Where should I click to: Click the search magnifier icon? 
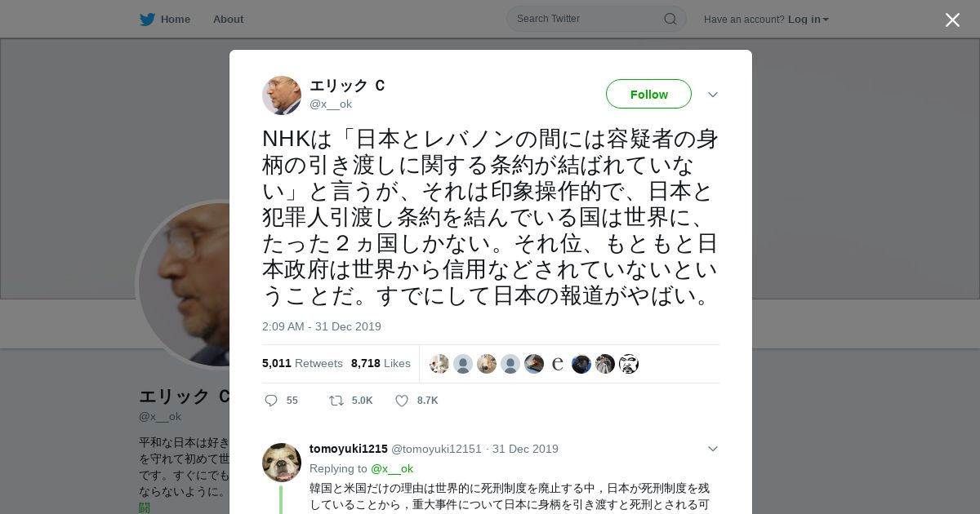coord(670,19)
